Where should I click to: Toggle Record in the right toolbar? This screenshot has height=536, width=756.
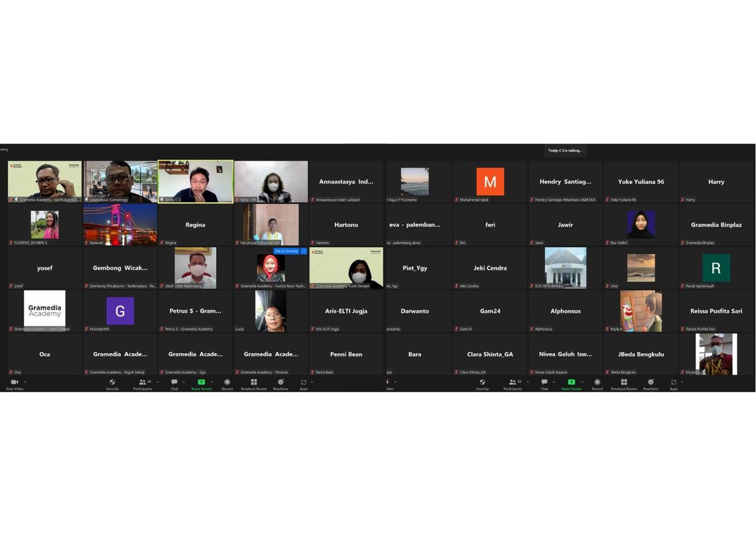(597, 383)
